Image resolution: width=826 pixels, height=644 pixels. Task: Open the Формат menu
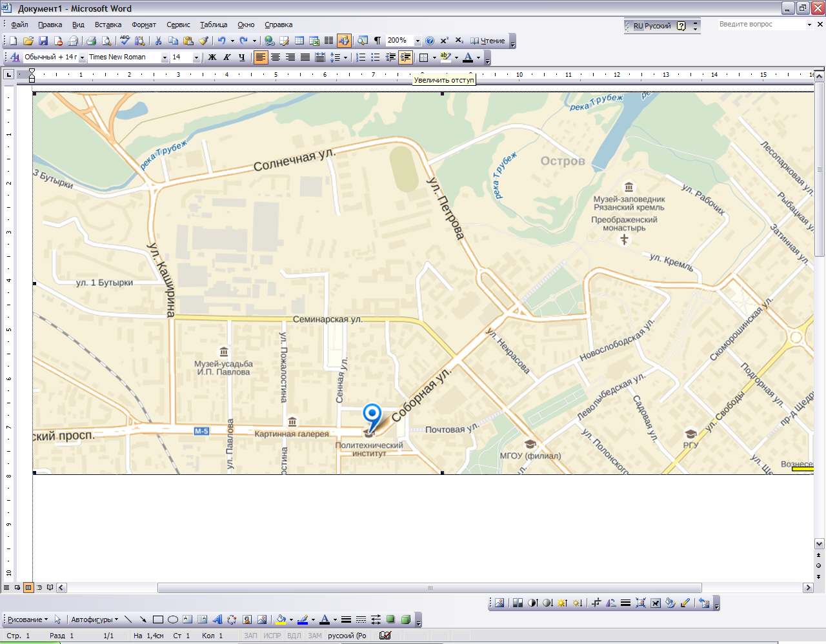click(144, 25)
